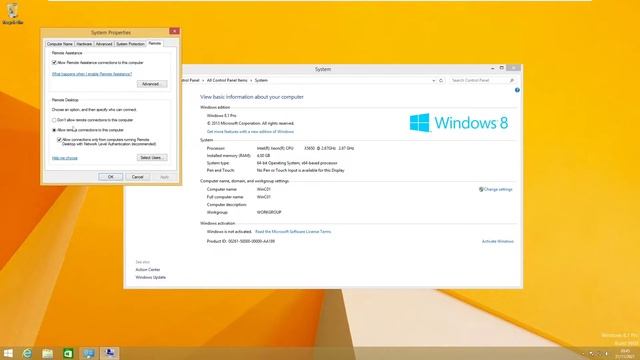Open the Windows Update link

[x=151, y=277]
